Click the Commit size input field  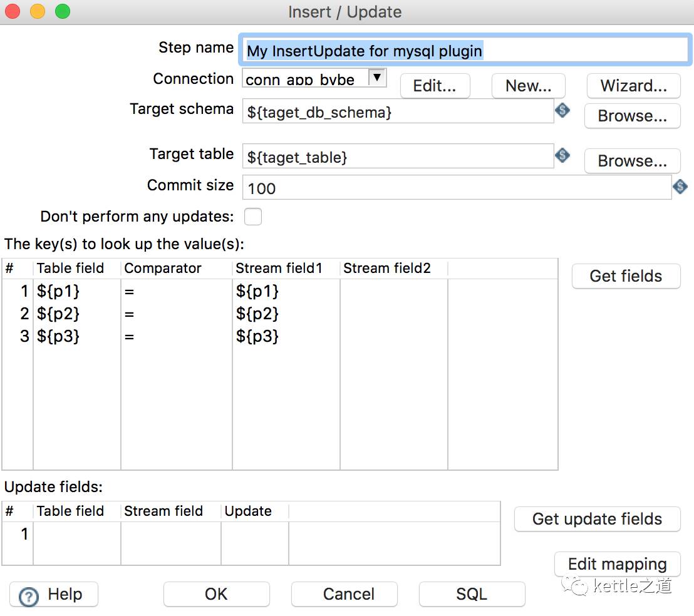click(x=456, y=188)
